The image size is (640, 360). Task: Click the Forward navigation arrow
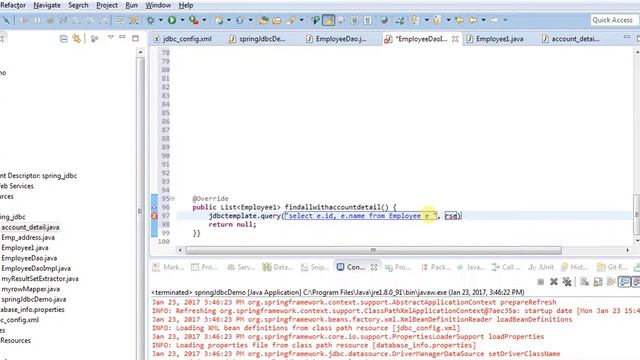click(x=494, y=20)
